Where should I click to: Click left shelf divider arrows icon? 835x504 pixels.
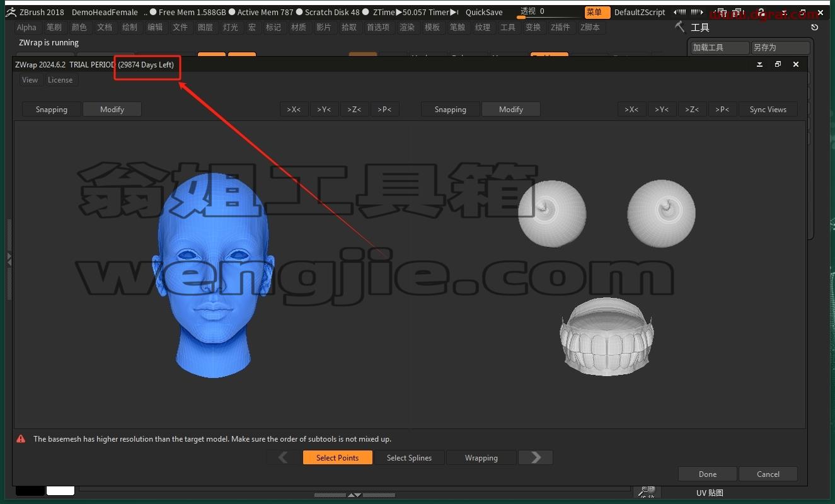[680, 12]
